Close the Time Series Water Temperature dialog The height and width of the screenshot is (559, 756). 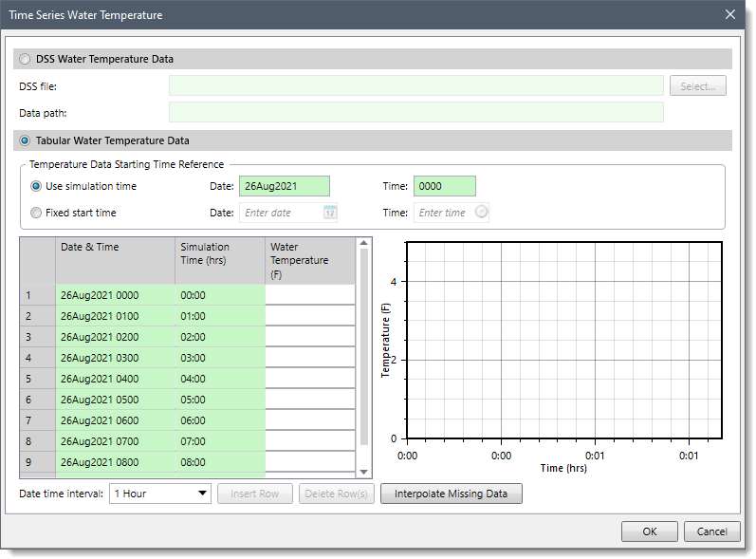click(730, 14)
